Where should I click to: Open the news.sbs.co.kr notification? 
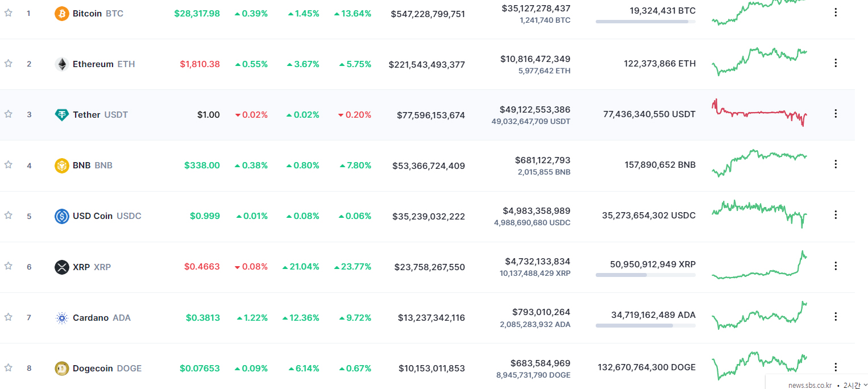[809, 385]
